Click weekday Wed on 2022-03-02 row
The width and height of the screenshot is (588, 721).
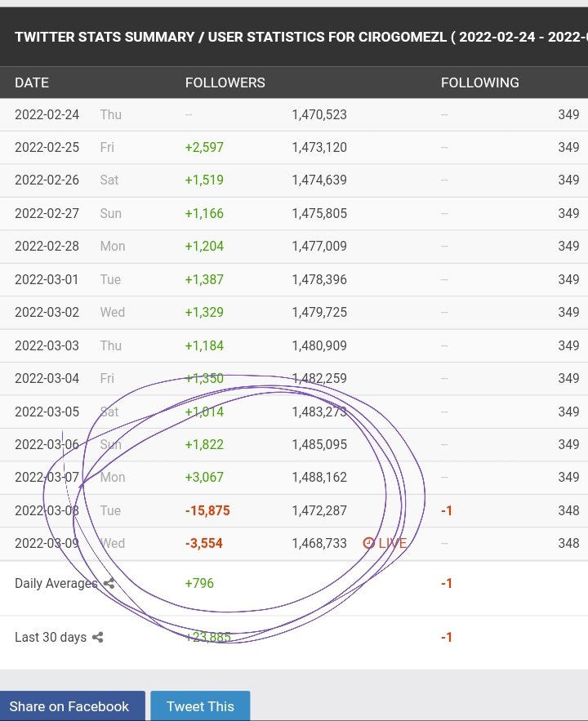[113, 312]
